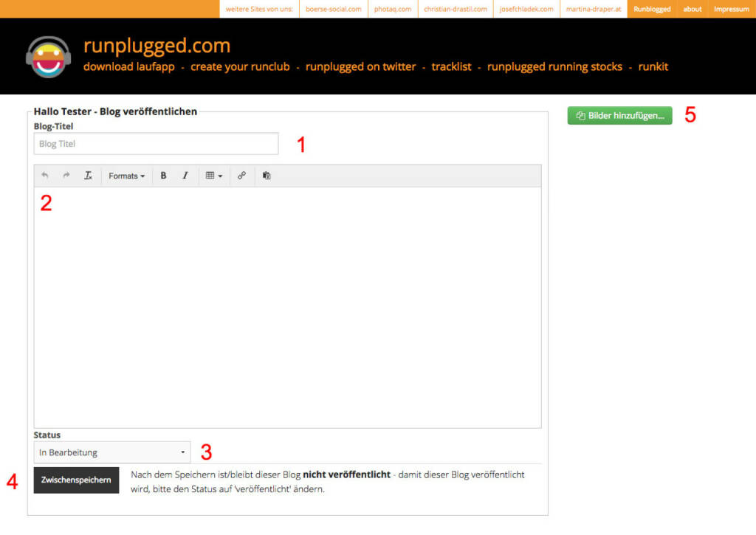Click the runplugged smiley headphones logo
The height and width of the screenshot is (535, 756).
[48, 57]
